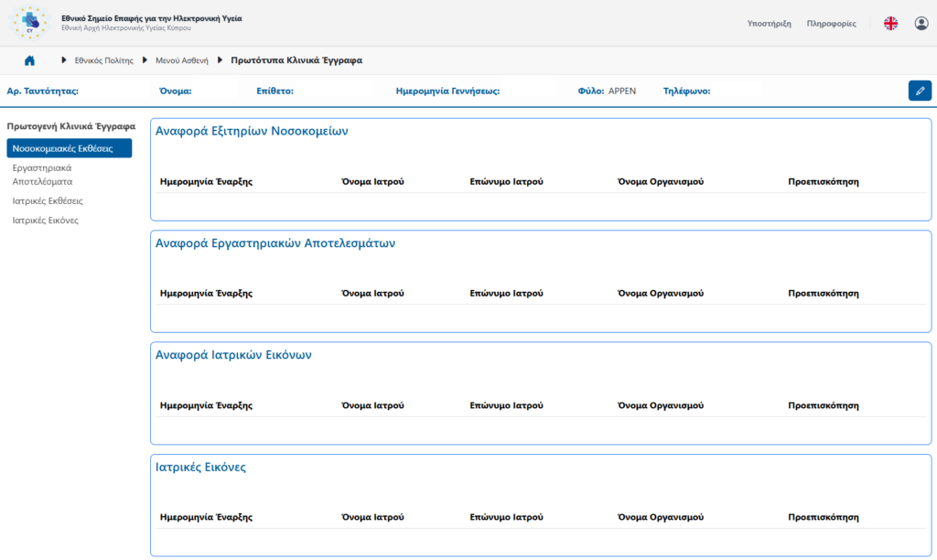Click the arrow before Μενού Ασθενή breadcrumb
Image resolution: width=937 pixels, height=560 pixels.
click(x=145, y=60)
